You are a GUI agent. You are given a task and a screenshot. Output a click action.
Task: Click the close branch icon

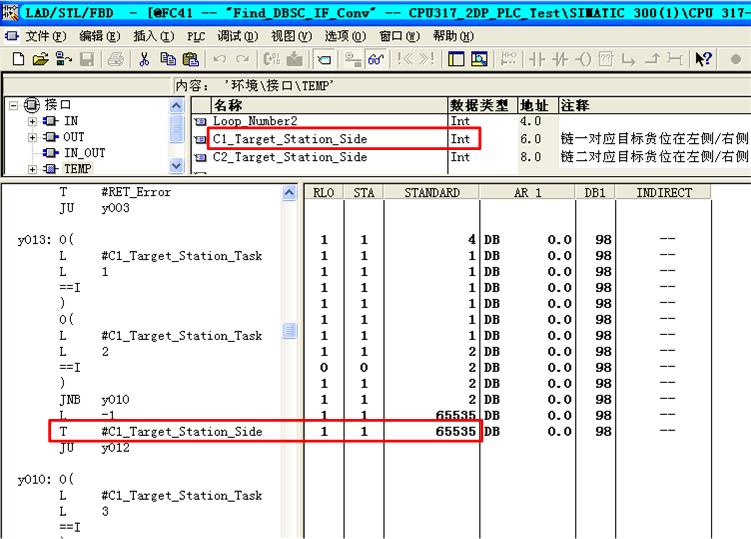[x=652, y=59]
